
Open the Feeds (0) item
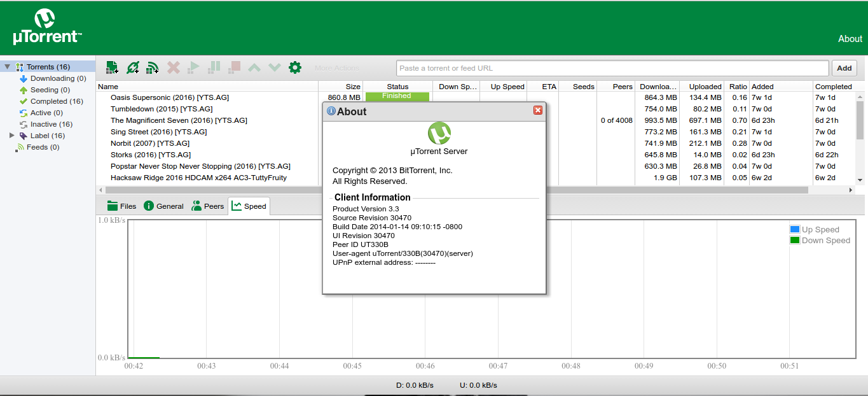[43, 147]
